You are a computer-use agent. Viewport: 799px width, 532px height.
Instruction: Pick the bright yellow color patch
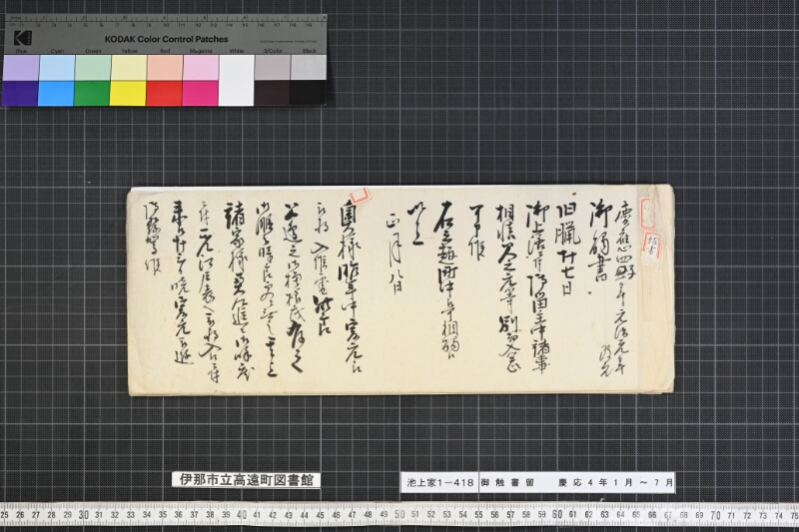128,93
